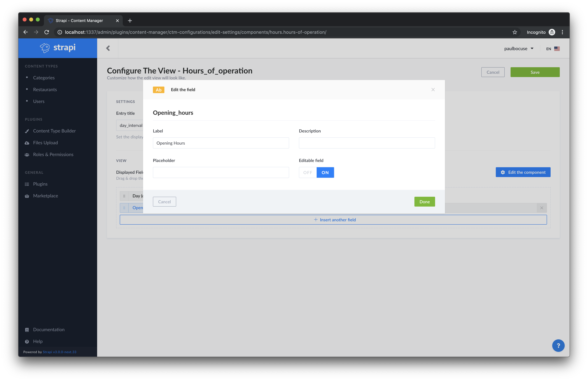Image resolution: width=588 pixels, height=381 pixels.
Task: Click the back chevron arrow in header
Action: click(108, 48)
